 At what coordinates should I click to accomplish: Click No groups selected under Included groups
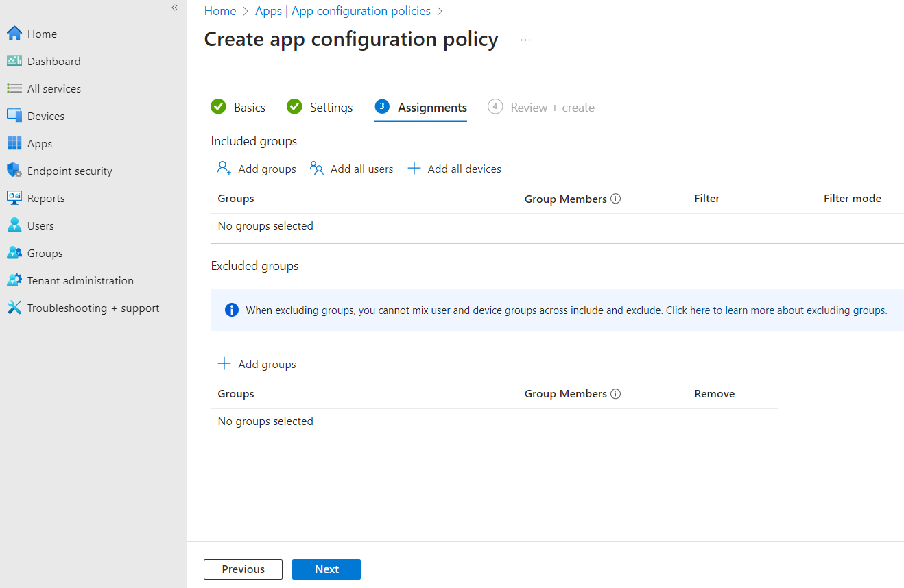265,226
